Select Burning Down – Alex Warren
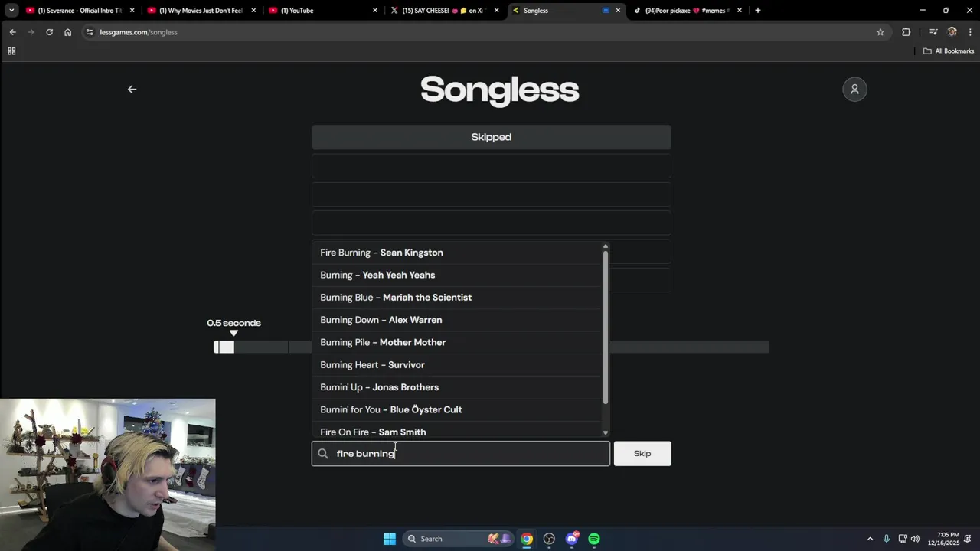Screen dimensions: 980x551 pos(457,320)
